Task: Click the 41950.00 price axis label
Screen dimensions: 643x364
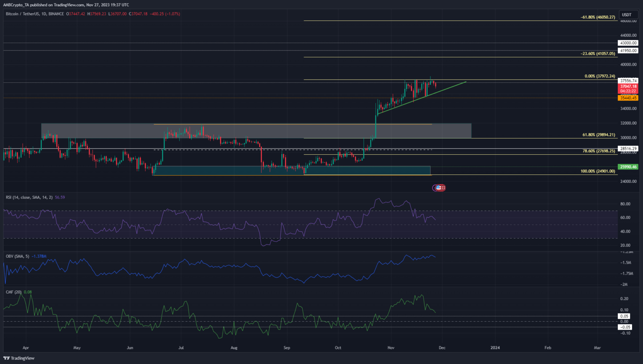Action: [x=627, y=50]
